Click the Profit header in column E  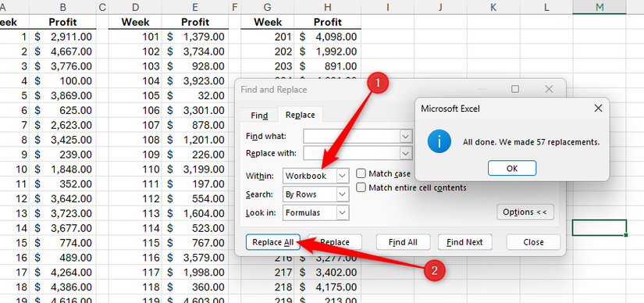[x=195, y=22]
